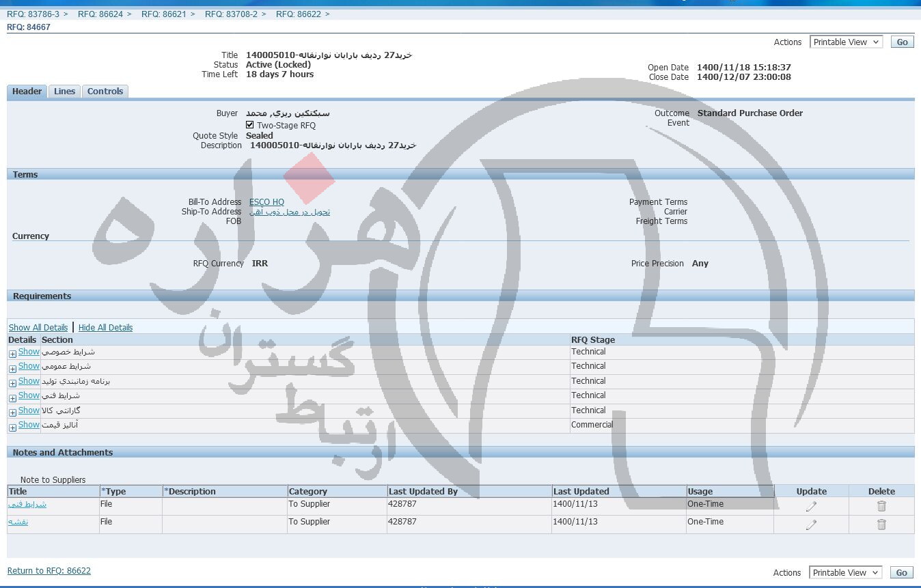This screenshot has width=921, height=588.
Task: Click Hide All Details link
Action: click(x=105, y=328)
